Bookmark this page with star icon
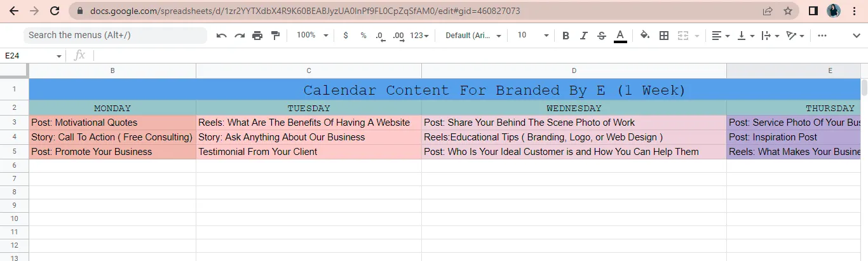Image resolution: width=868 pixels, height=261 pixels. pyautogui.click(x=788, y=11)
